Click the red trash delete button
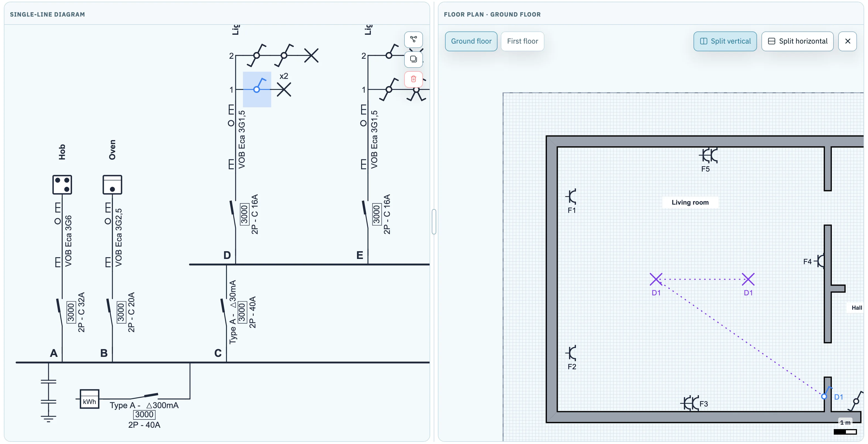 tap(413, 79)
